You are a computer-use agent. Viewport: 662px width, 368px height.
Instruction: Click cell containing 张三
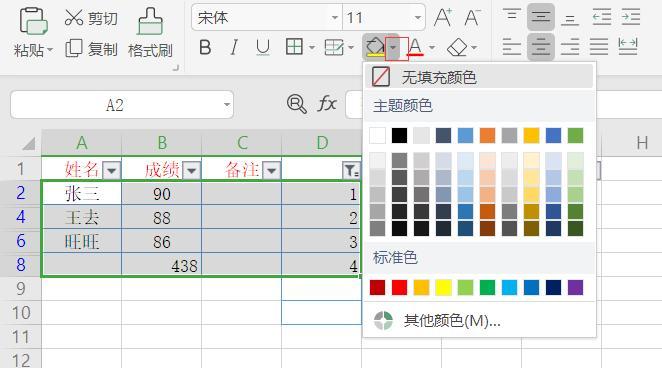[81, 194]
